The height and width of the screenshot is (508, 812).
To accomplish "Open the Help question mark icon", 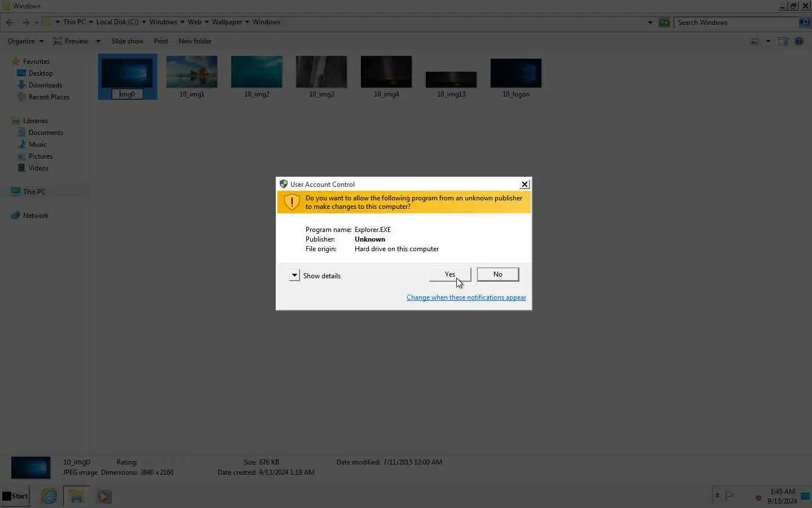I will [799, 41].
